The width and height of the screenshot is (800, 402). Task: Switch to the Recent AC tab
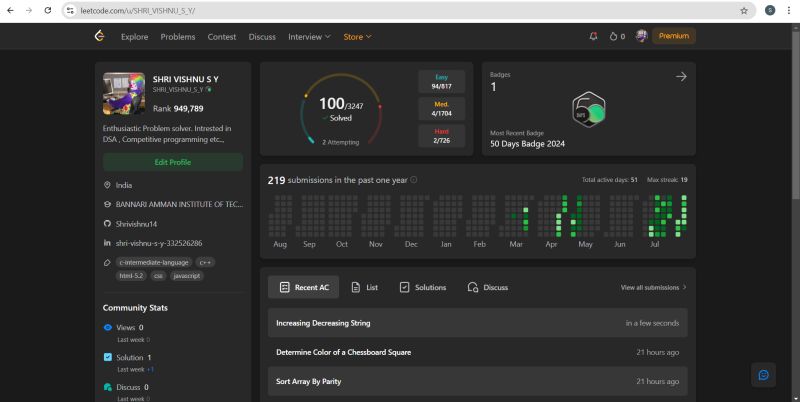click(304, 287)
